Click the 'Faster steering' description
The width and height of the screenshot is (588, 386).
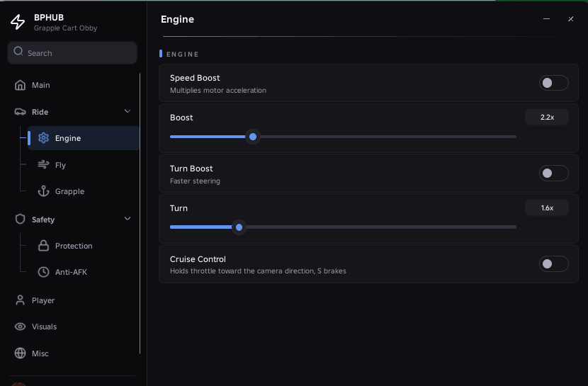(195, 181)
